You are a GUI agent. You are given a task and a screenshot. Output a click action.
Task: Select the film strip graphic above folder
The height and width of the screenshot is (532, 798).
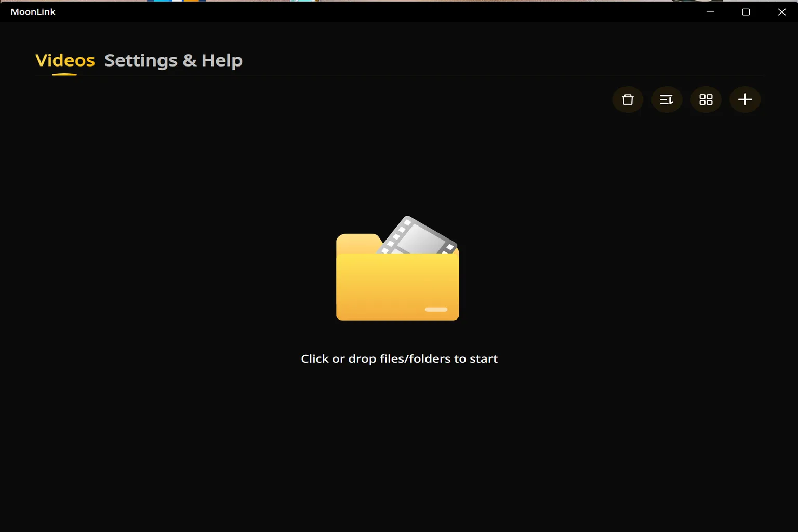[x=419, y=235]
